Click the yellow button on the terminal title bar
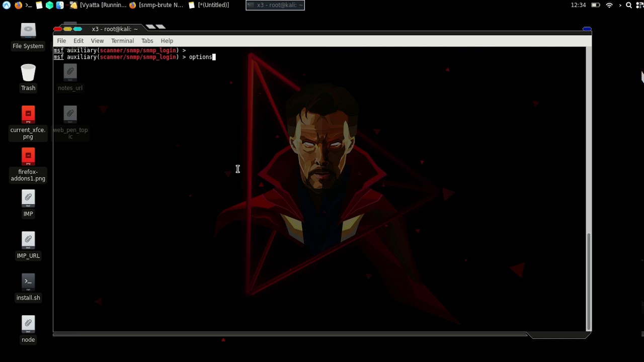644x362 pixels. coord(67,29)
